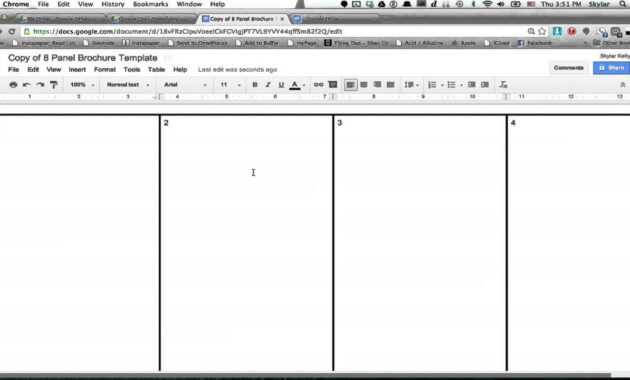630x380 pixels.
Task: Open the zoom 100% dropdown
Action: coord(82,85)
